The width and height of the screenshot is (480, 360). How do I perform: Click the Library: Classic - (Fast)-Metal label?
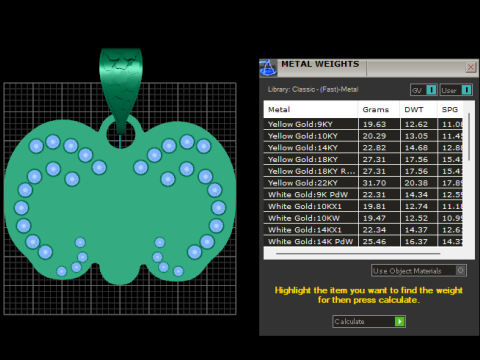coord(313,89)
